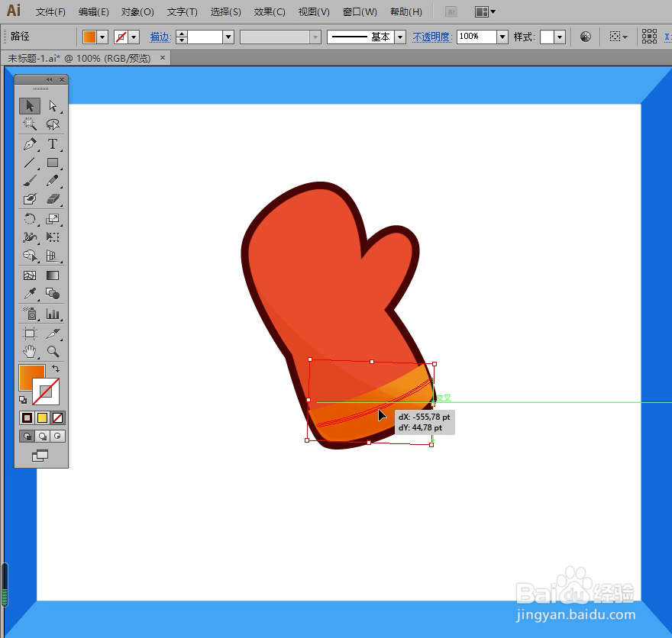Screen dimensions: 672x638
Task: Choose the Magic Wand tool
Action: 30,124
